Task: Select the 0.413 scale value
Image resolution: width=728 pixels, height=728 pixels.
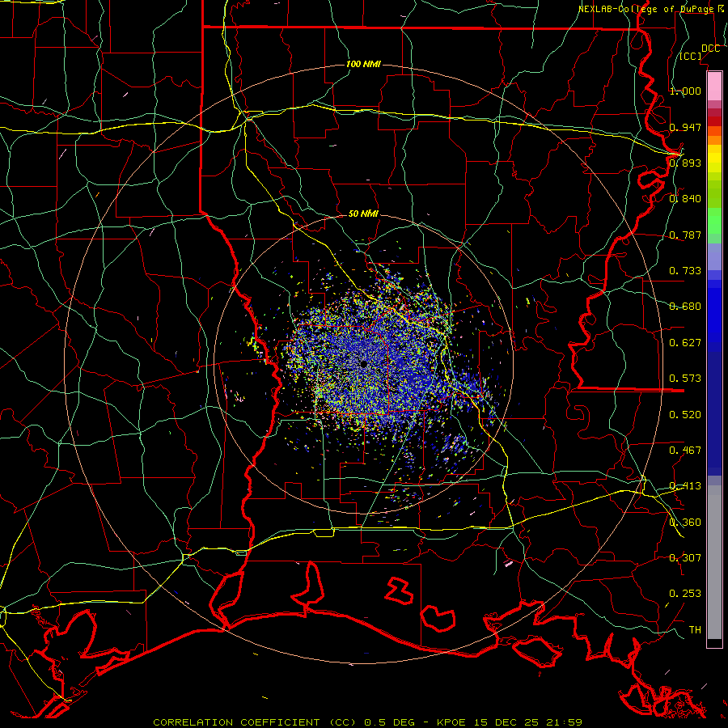Action: 685,486
